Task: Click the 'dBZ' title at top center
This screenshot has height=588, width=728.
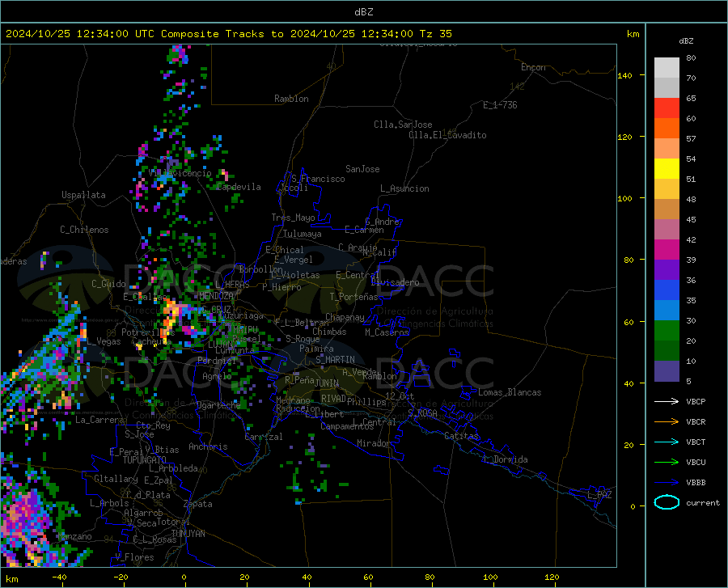Action: (x=363, y=12)
